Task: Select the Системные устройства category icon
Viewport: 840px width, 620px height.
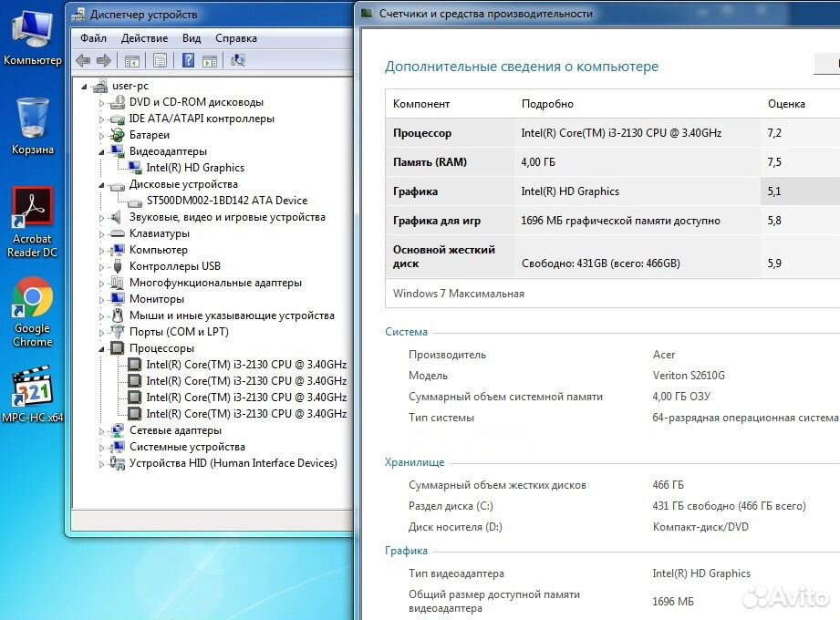Action: click(x=118, y=447)
